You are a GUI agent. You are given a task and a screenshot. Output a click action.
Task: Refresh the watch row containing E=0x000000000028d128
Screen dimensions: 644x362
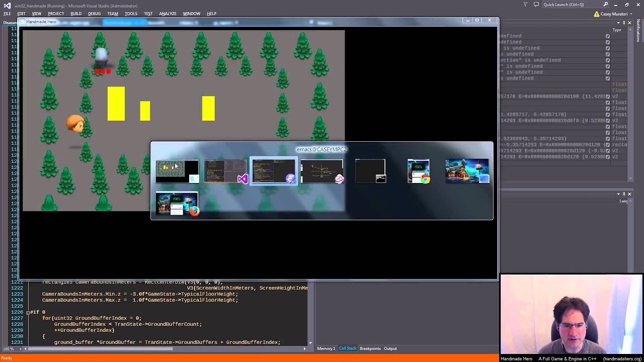[608, 157]
